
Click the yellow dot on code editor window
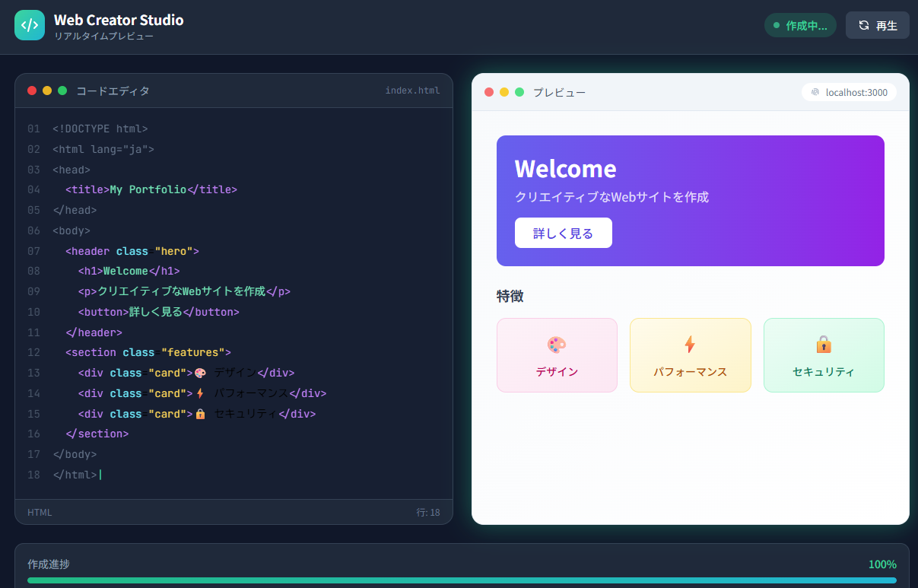[47, 91]
